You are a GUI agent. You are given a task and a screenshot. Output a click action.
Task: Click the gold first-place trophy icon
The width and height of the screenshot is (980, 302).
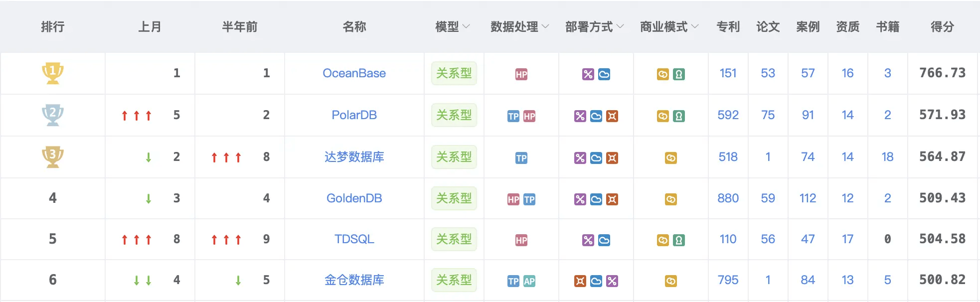click(x=52, y=73)
